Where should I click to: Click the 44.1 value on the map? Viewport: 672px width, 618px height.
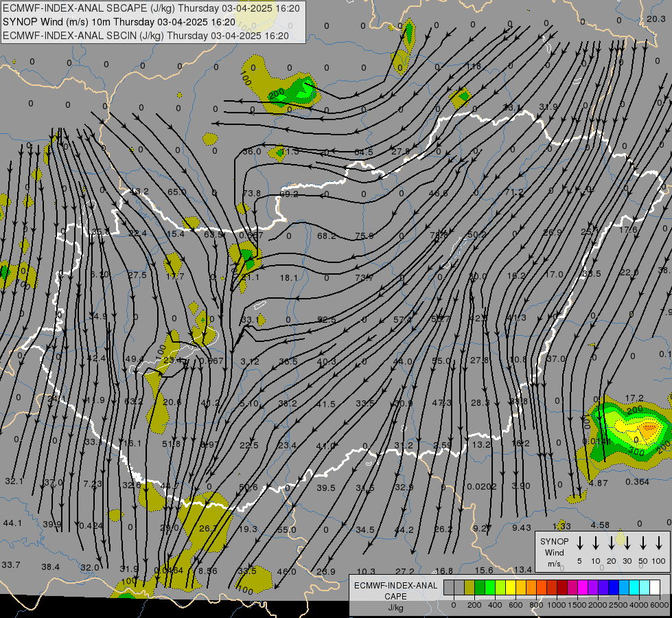12,523
